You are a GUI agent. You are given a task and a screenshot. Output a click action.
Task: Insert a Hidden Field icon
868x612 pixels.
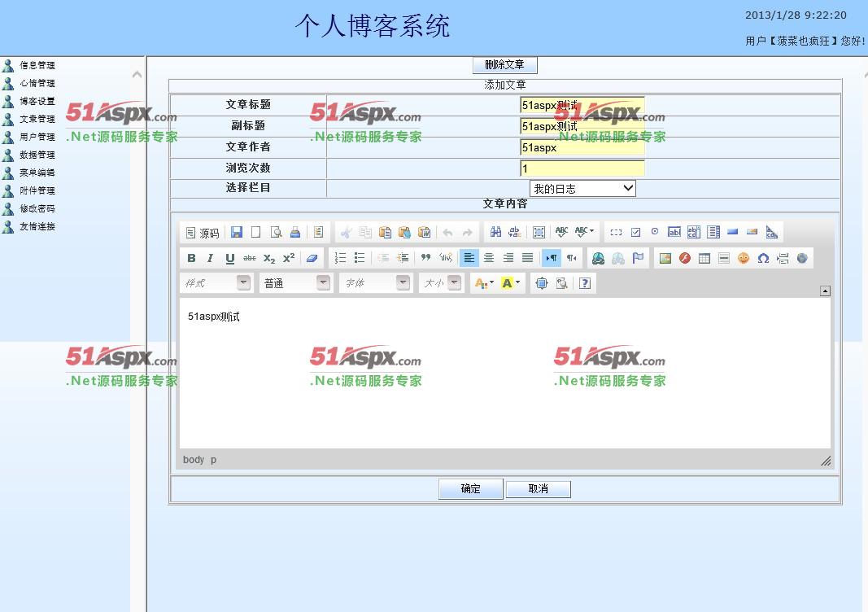pyautogui.click(x=772, y=232)
